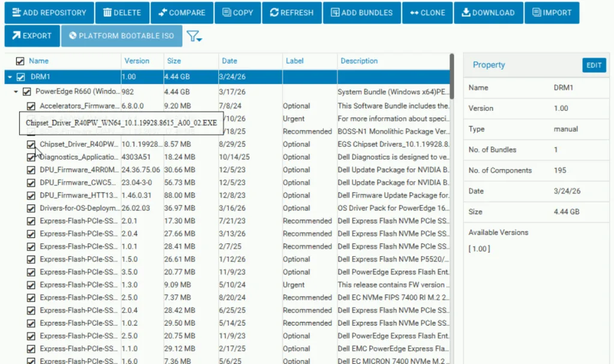Screen dimensions: 614x364
Task: Click the component list vertical scrollbar
Action: [x=452, y=75]
